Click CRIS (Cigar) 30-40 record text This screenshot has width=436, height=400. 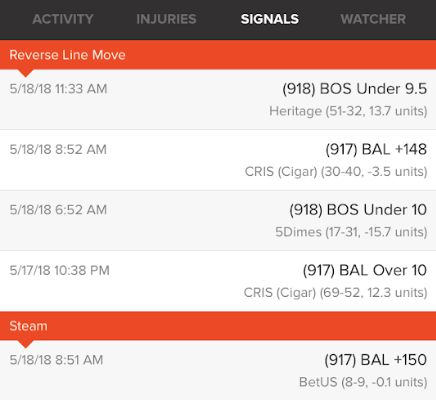(x=336, y=172)
